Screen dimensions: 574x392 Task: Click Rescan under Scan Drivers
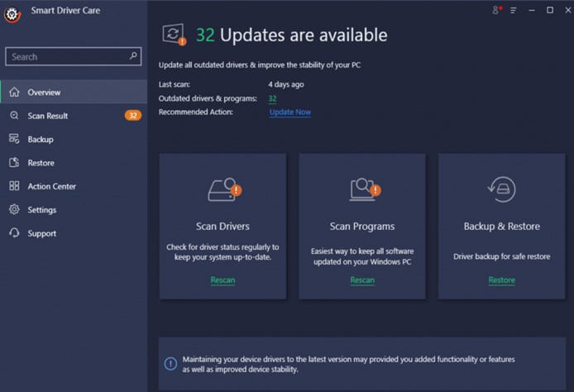tap(222, 280)
